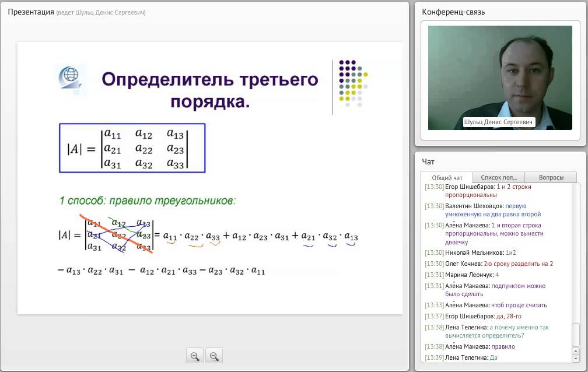Click the chat scrollbar up arrow
The image size is (588, 372).
coord(576,351)
